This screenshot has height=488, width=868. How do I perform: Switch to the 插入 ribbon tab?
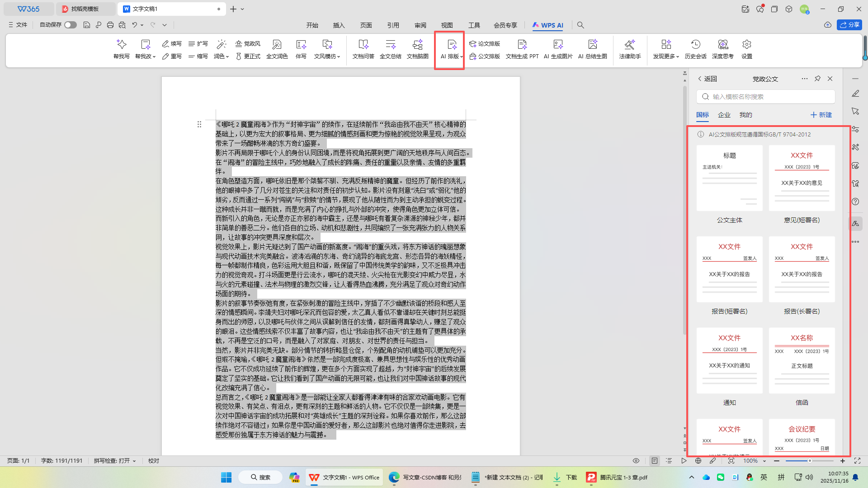339,25
